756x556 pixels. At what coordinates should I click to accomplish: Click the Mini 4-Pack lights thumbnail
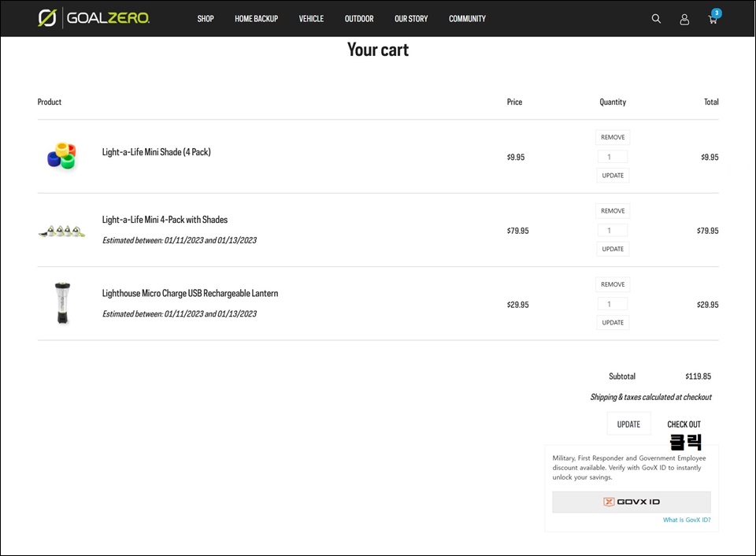tap(61, 231)
